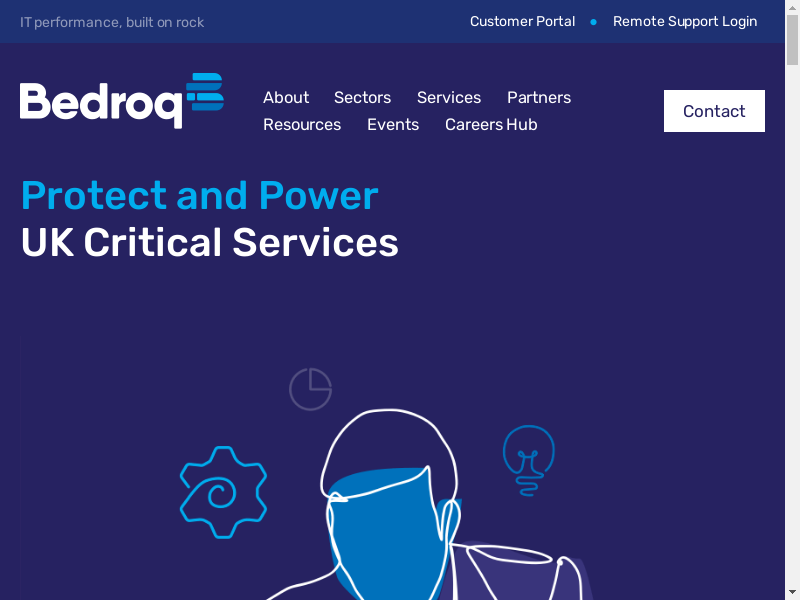Expand the Partners menu
Image resolution: width=800 pixels, height=600 pixels.
tap(539, 97)
